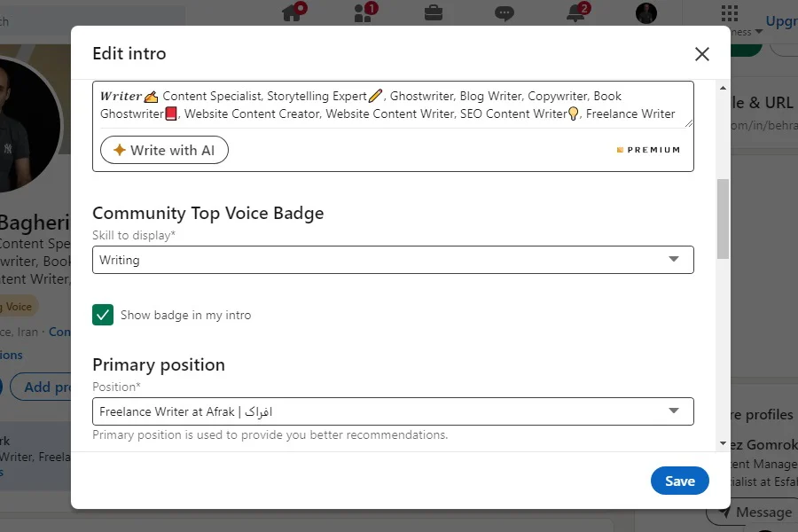Save the intro changes
Screen dimensions: 798x532
click(x=679, y=481)
